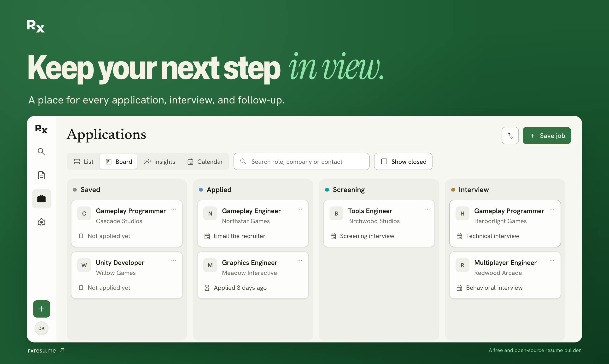Image resolution: width=609 pixels, height=364 pixels.
Task: Click the Interview column header
Action: coord(474,190)
